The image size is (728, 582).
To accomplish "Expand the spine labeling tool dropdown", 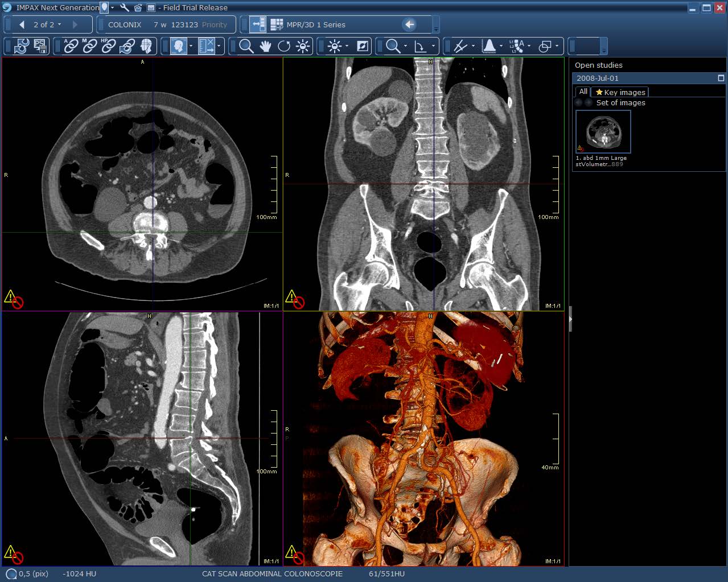I will tap(529, 46).
